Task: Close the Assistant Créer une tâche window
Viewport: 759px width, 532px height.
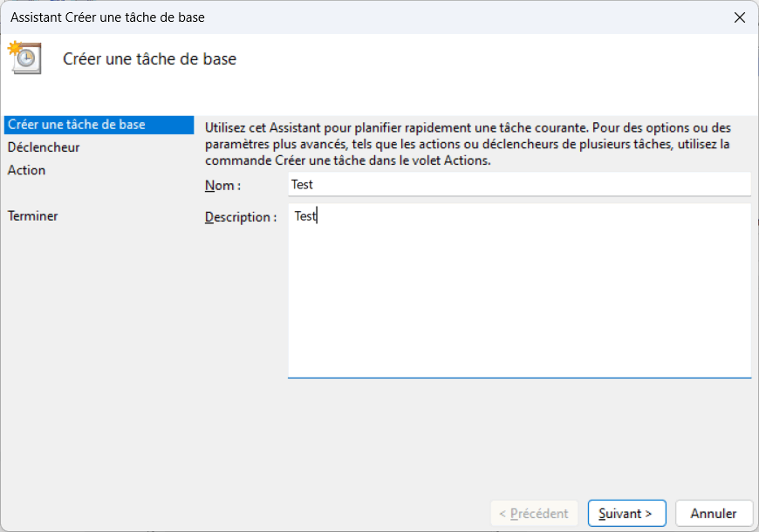Action: coord(739,17)
